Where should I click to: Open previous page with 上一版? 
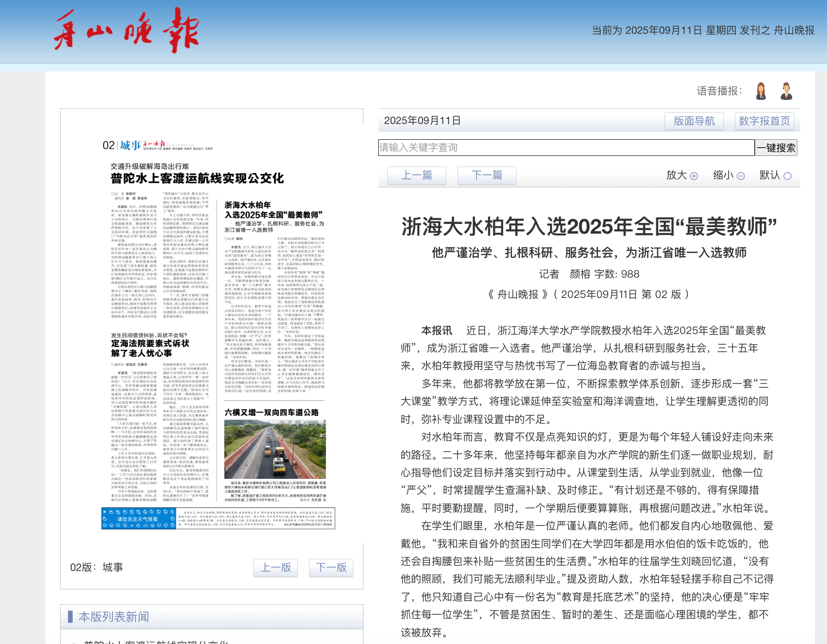point(276,568)
